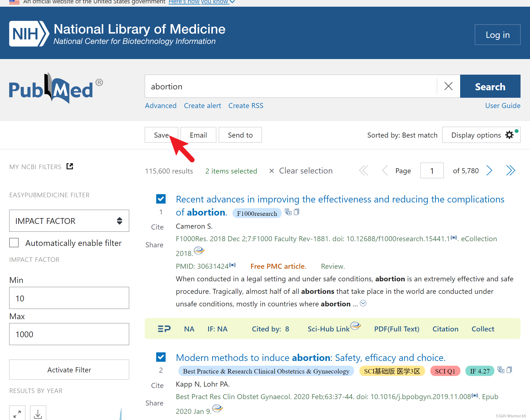
Task: Click the Sci-Hub link icon
Action: (x=355, y=326)
